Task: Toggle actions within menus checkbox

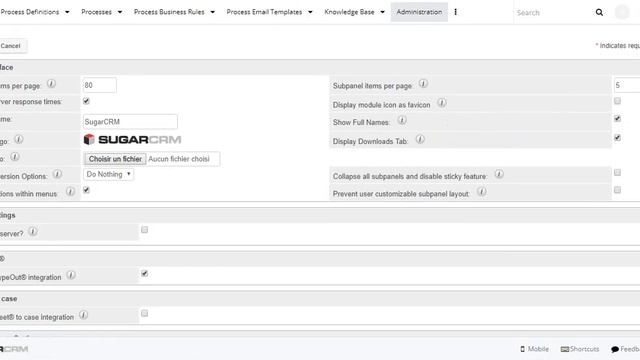Action: pyautogui.click(x=86, y=190)
